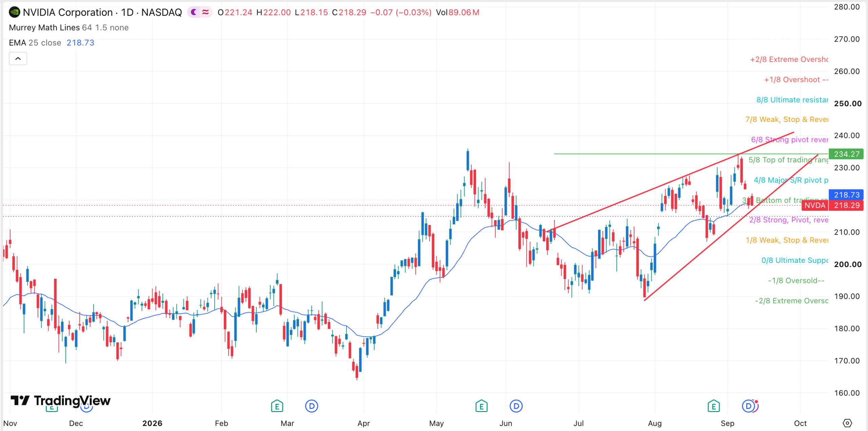
Task: Click the Jul label on the time axis
Action: point(578,423)
